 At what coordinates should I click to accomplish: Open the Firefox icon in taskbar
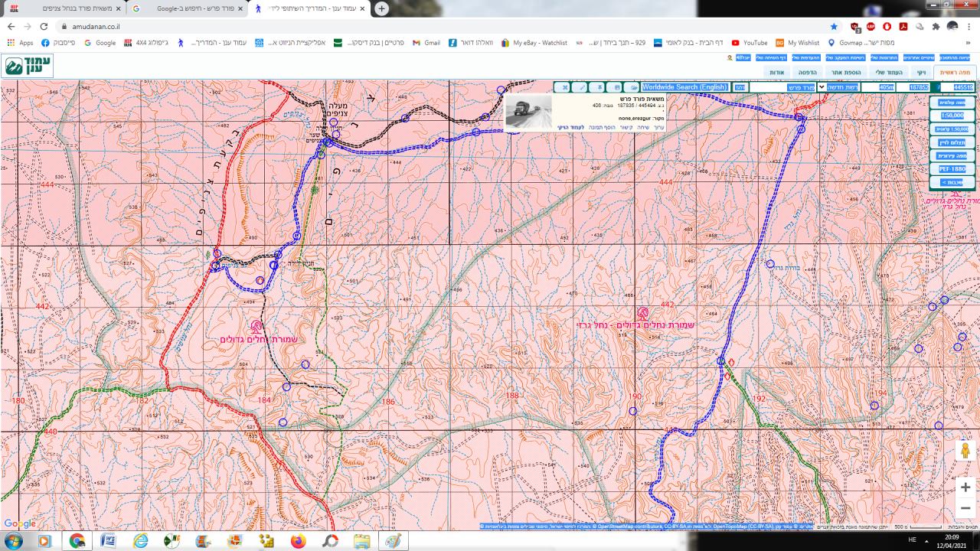click(x=298, y=541)
